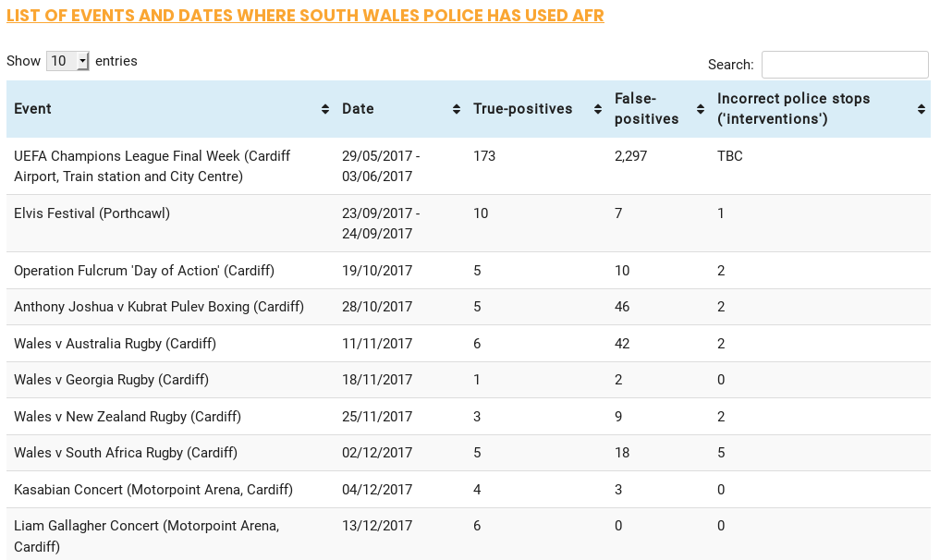Select the Elvis Festival (Porthcawl) cell
The width and height of the screenshot is (940, 560).
coord(171,223)
